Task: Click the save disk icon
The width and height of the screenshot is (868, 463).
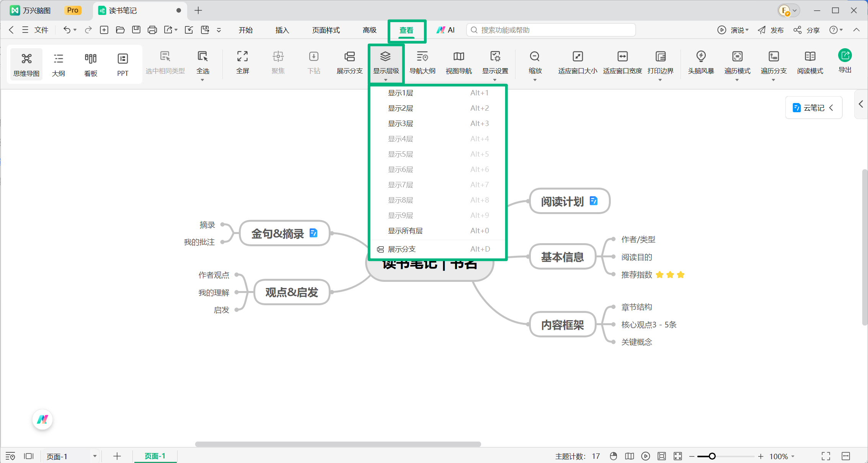Action: (x=136, y=30)
